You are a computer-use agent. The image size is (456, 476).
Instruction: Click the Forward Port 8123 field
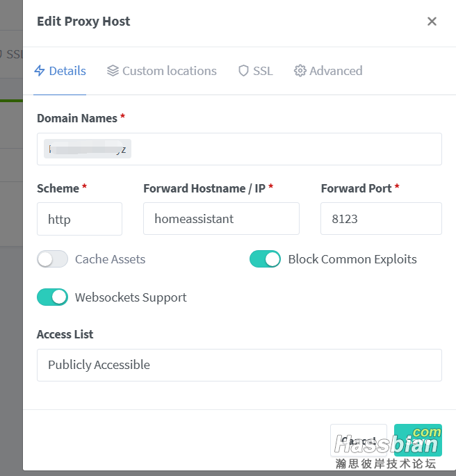381,219
